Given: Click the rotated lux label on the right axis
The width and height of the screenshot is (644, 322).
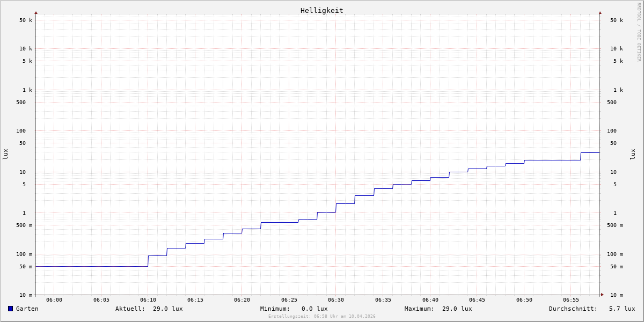Looking at the screenshot, I should pyautogui.click(x=633, y=154).
